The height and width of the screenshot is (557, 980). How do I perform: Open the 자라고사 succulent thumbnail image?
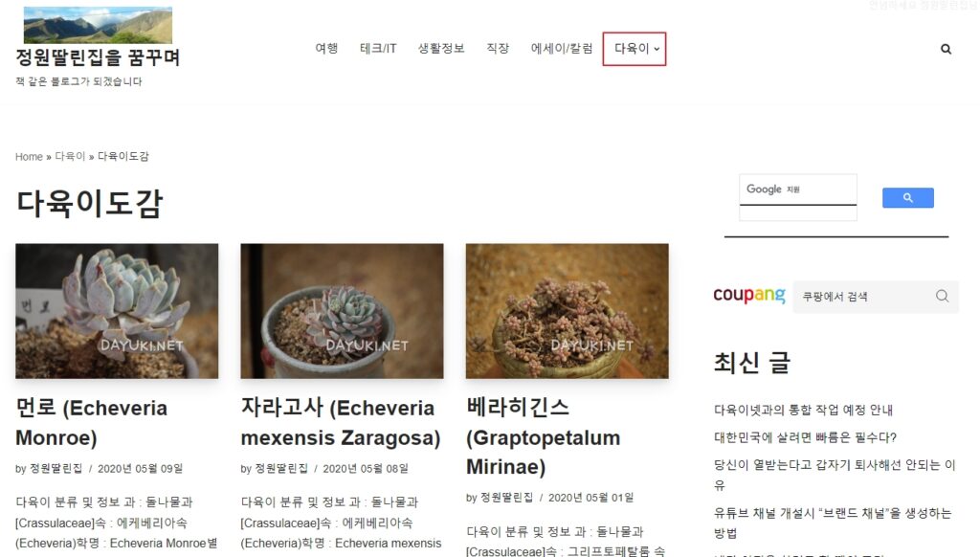click(x=342, y=311)
